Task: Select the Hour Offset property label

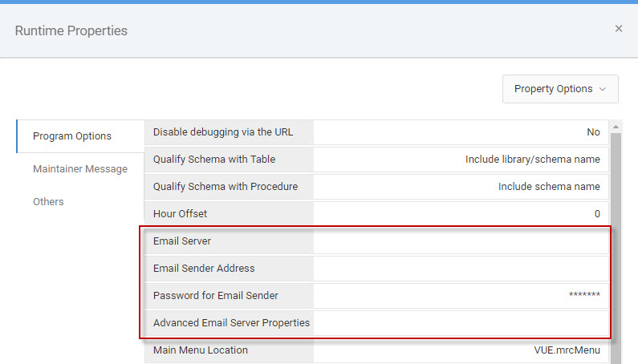Action: [x=180, y=214]
